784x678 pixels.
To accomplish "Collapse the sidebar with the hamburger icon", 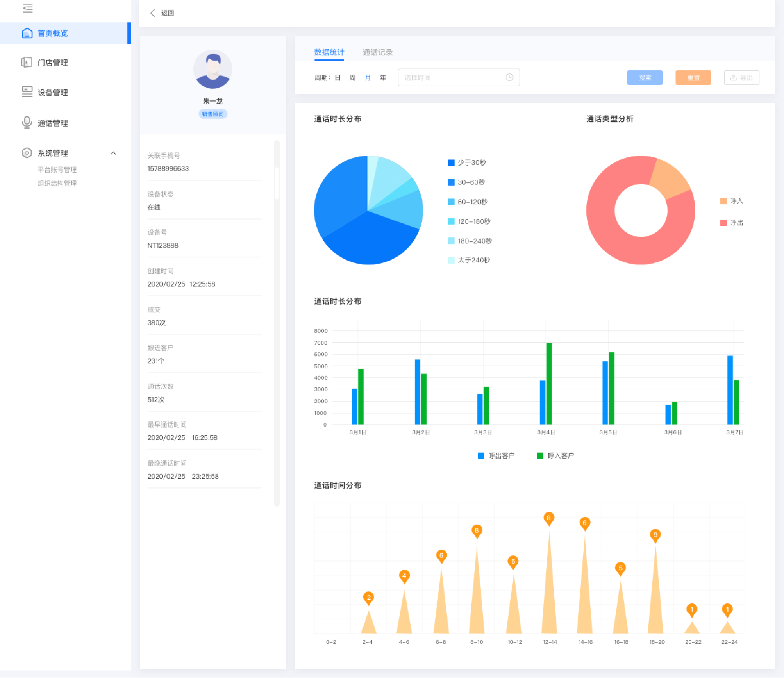I will pyautogui.click(x=28, y=8).
